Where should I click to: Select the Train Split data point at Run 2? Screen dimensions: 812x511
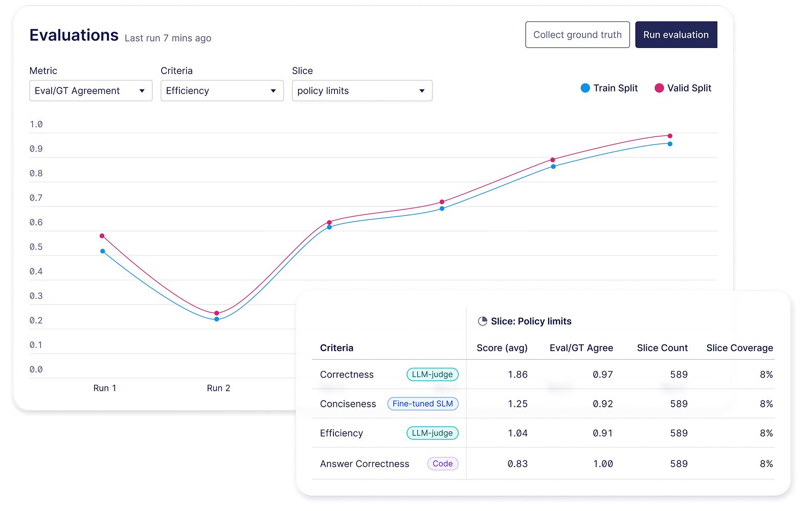point(217,319)
